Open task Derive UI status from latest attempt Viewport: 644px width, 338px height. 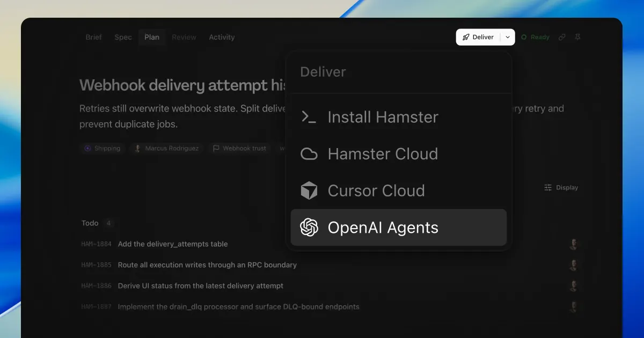[x=201, y=286]
